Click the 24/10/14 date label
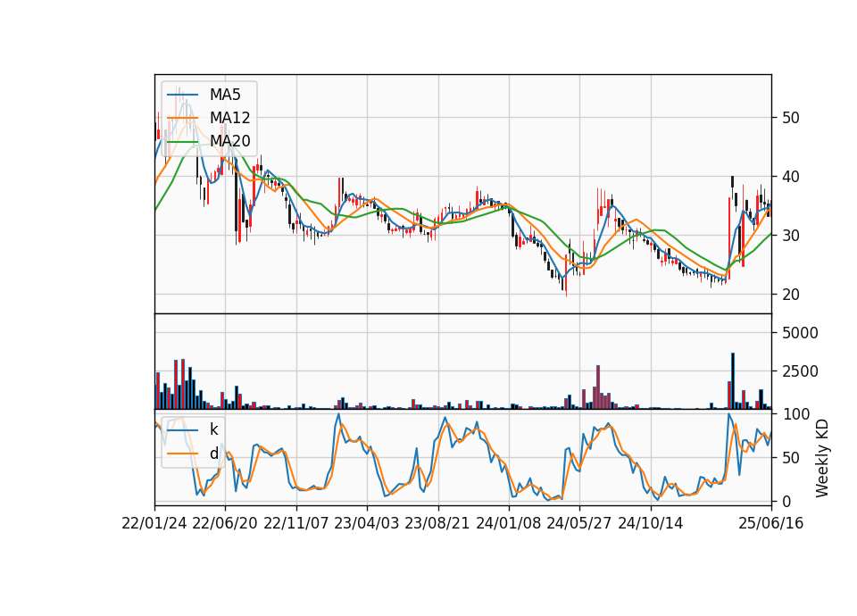The image size is (857, 616). coord(651,523)
